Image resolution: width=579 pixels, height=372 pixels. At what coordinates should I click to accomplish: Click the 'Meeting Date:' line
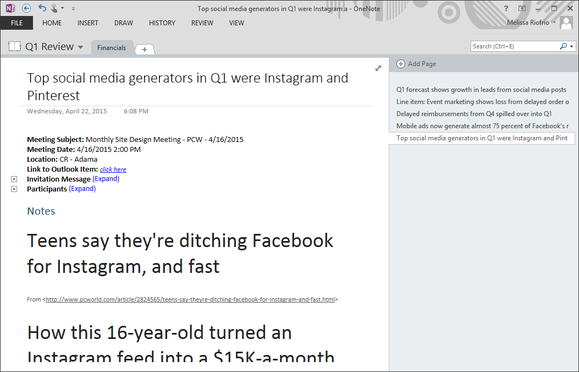(x=84, y=150)
